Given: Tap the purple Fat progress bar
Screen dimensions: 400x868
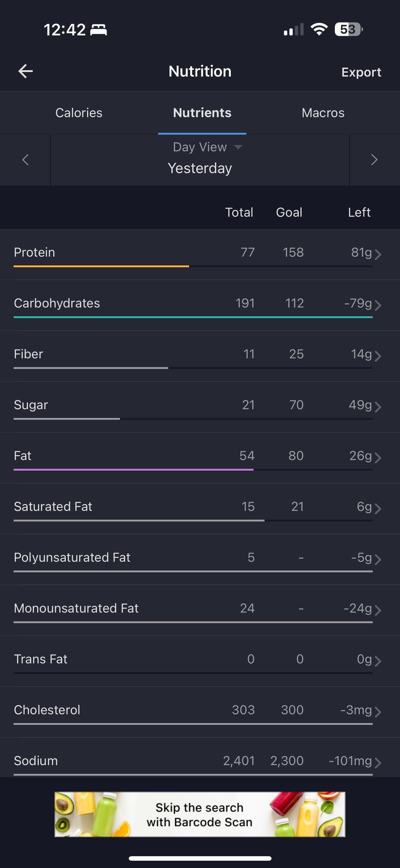Looking at the screenshot, I should click(x=133, y=470).
